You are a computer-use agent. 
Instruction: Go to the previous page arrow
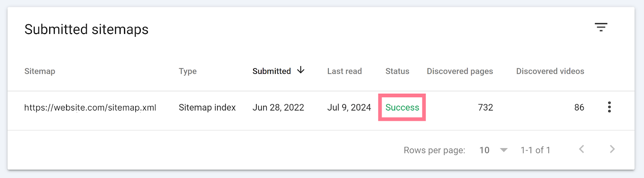pos(582,149)
